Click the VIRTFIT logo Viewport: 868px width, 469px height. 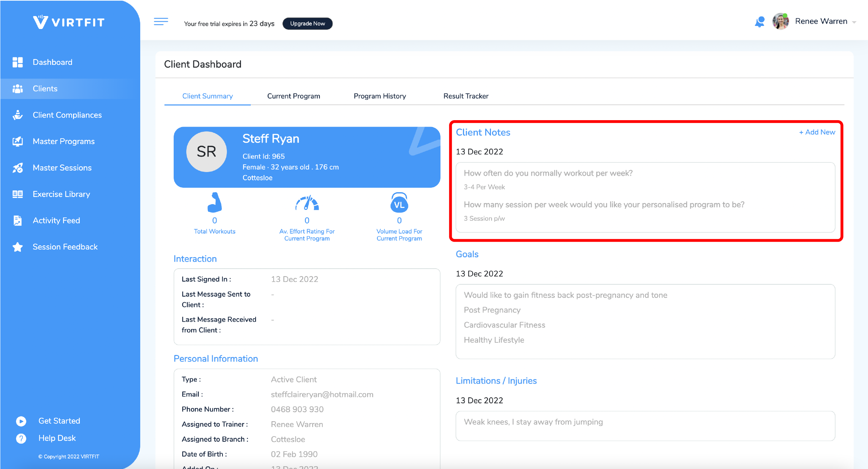[x=69, y=22]
